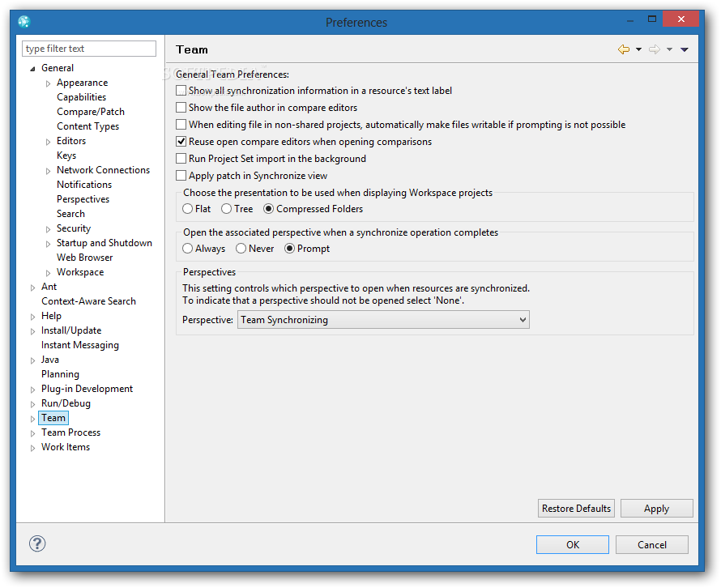This screenshot has height=588, width=721.
Task: Select Keys in the tree
Action: (66, 156)
